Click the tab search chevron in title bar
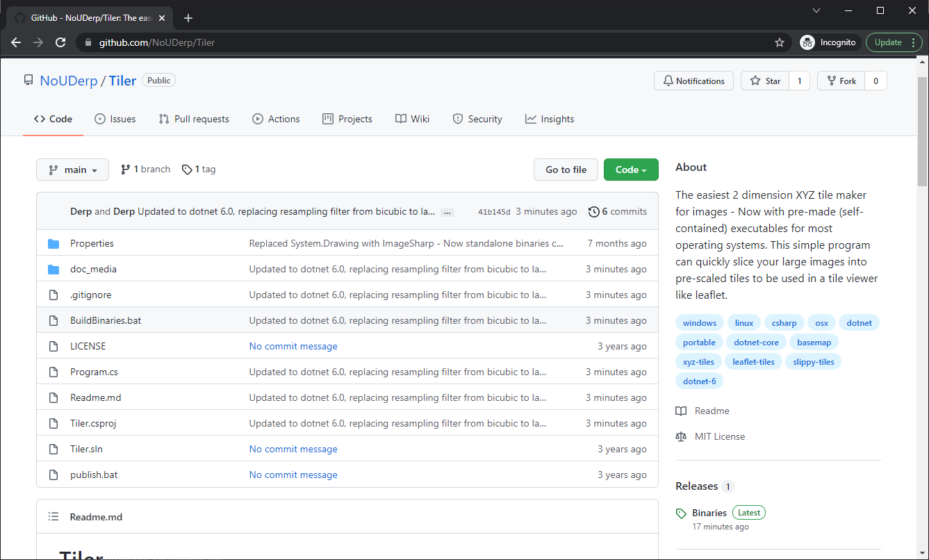Screen dimensions: 929x560 click(x=816, y=10)
